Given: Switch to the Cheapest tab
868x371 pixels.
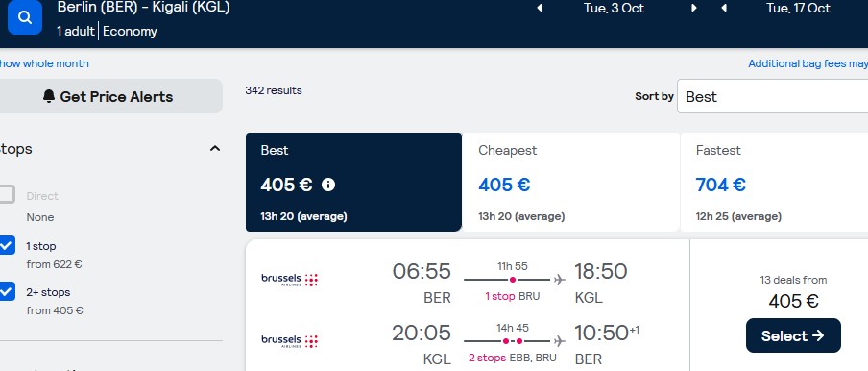Looking at the screenshot, I should [570, 183].
